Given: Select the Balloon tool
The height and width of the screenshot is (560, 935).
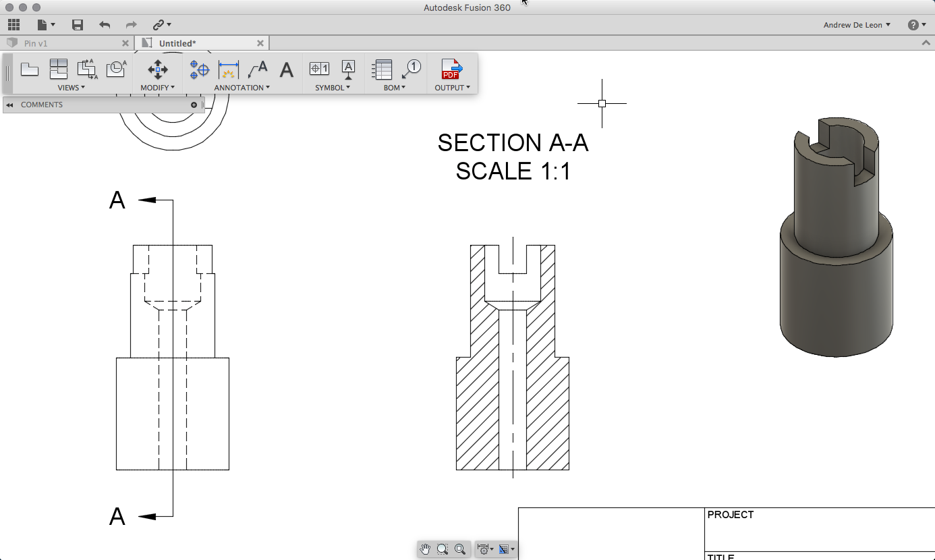Looking at the screenshot, I should pos(411,69).
